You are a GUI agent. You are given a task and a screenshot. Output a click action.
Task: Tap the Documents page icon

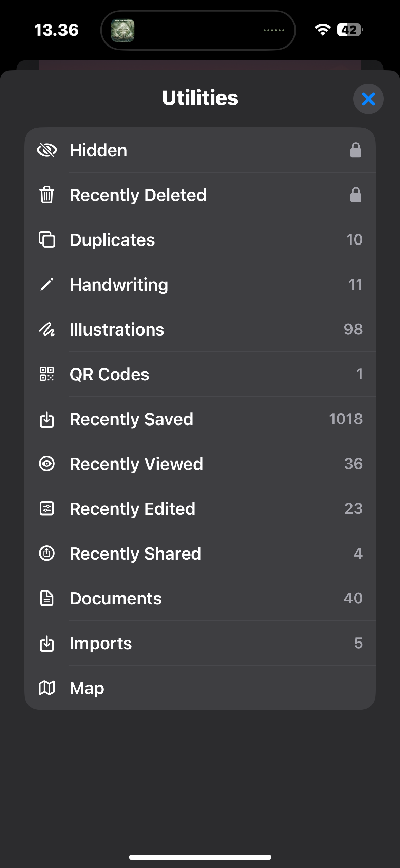47,598
